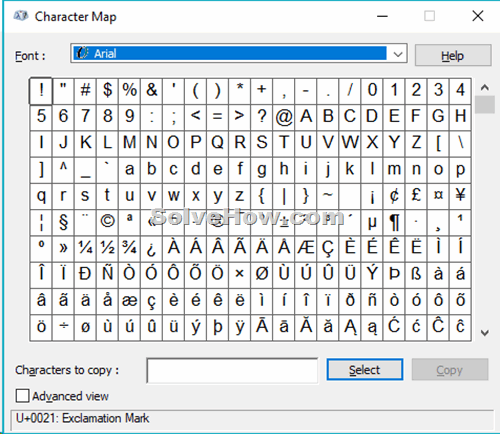Select the asterisk character
500x434 pixels.
click(240, 91)
